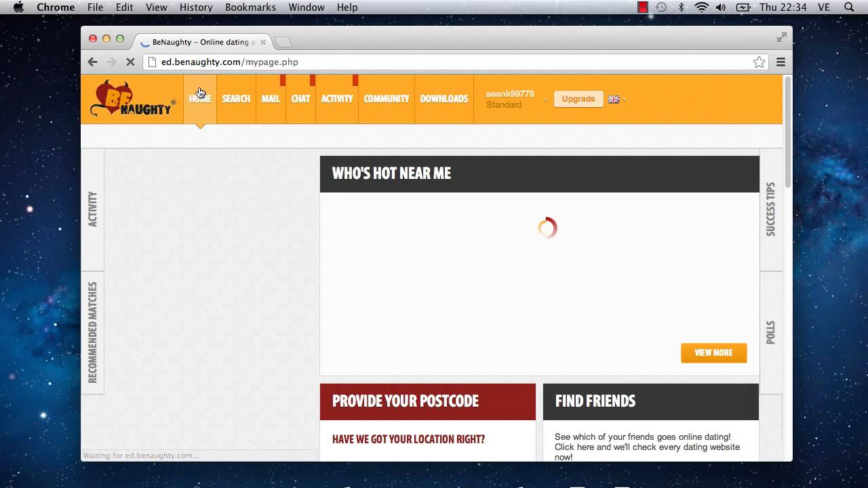
Task: Open the Help menu
Action: coord(347,7)
